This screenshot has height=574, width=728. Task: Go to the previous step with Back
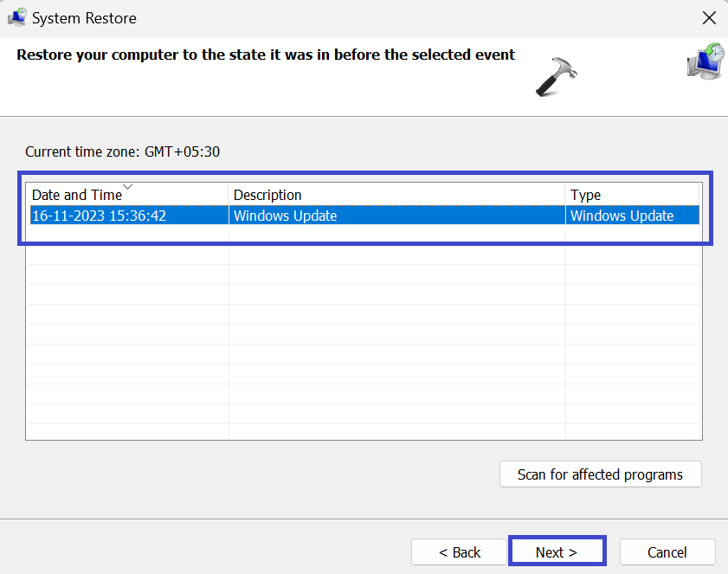click(x=459, y=552)
